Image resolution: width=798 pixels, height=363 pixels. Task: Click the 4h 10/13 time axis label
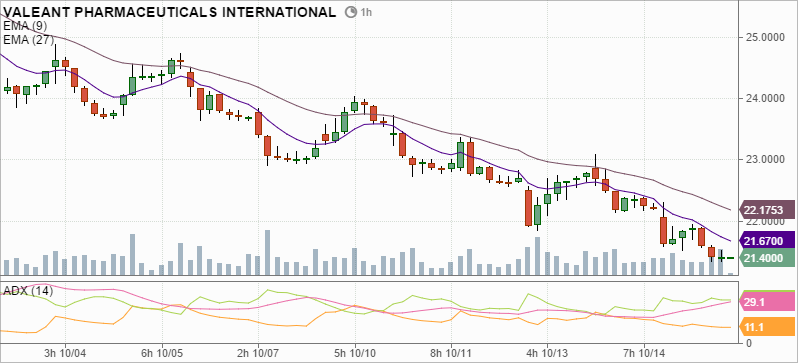[548, 352]
